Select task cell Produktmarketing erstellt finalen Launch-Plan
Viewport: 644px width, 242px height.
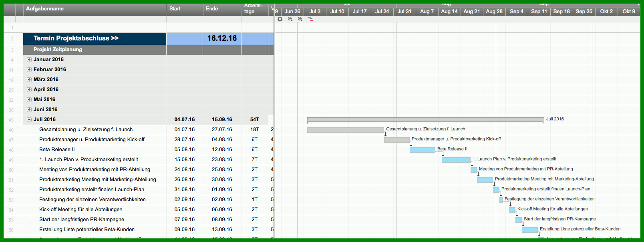click(x=95, y=190)
